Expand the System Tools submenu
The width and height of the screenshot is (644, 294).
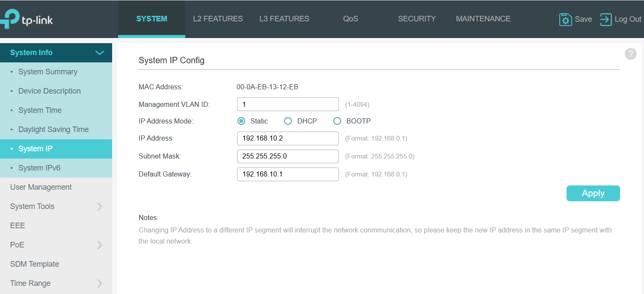[99, 206]
